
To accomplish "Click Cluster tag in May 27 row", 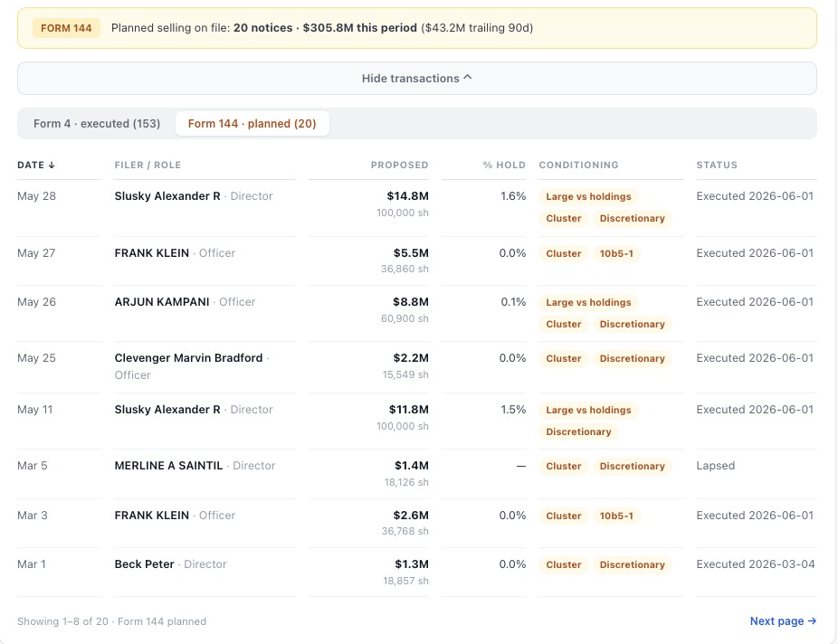I will pyautogui.click(x=563, y=253).
